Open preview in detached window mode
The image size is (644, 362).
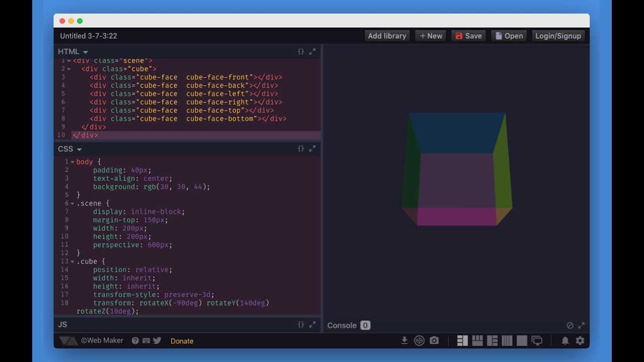(537, 341)
